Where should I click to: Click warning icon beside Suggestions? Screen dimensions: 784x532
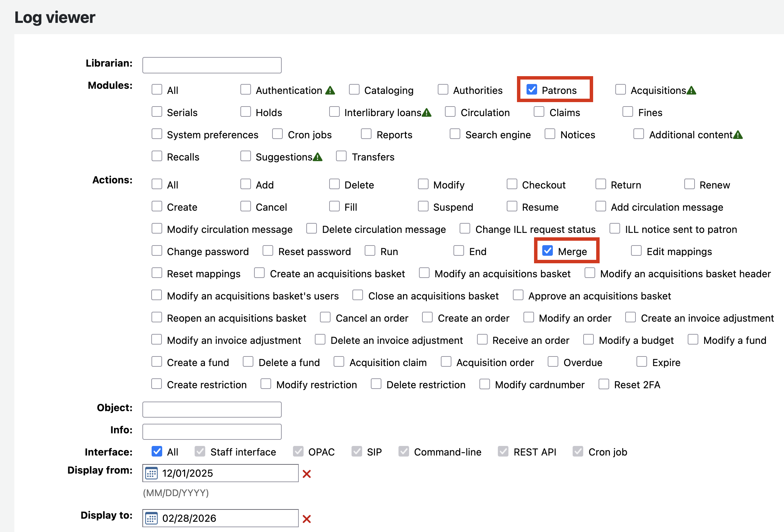click(318, 157)
